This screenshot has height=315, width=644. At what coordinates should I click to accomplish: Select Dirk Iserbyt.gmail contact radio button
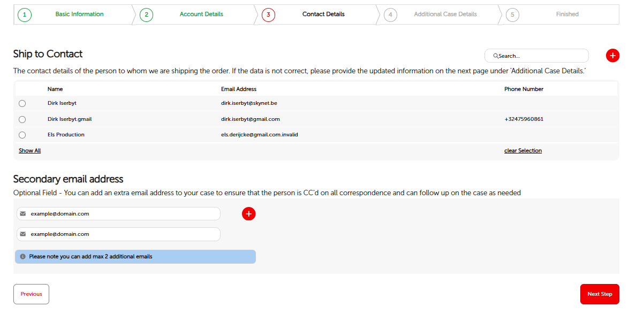click(x=22, y=119)
